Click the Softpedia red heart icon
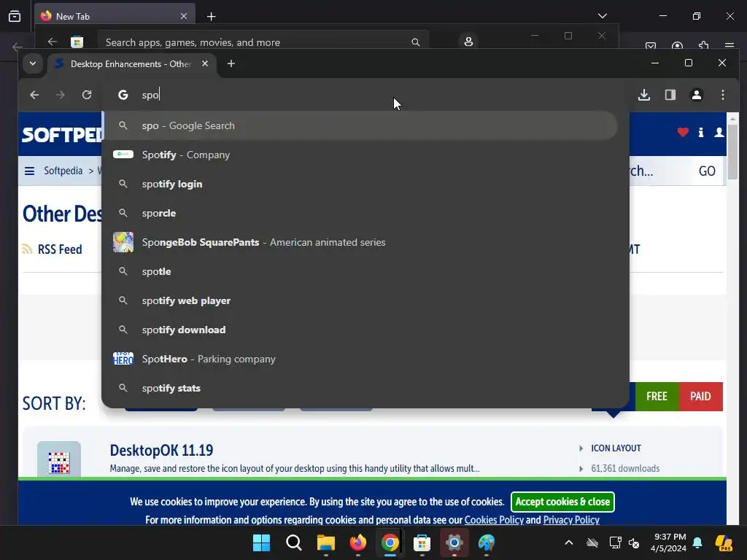 [683, 133]
